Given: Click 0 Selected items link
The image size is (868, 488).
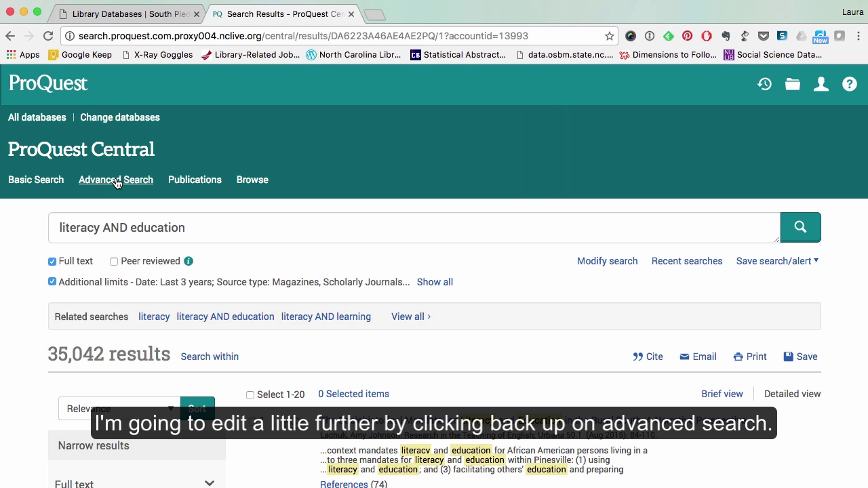Looking at the screenshot, I should [x=353, y=394].
